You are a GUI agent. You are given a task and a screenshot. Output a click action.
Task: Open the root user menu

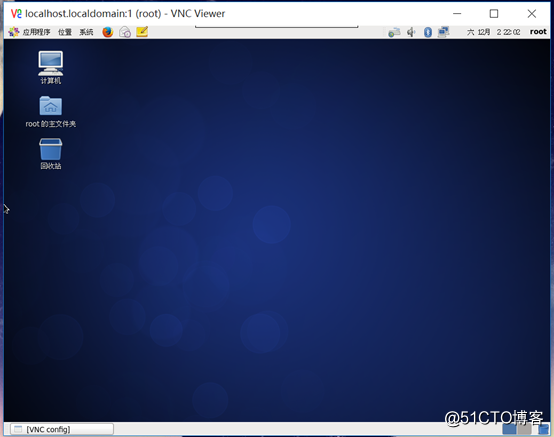point(538,32)
